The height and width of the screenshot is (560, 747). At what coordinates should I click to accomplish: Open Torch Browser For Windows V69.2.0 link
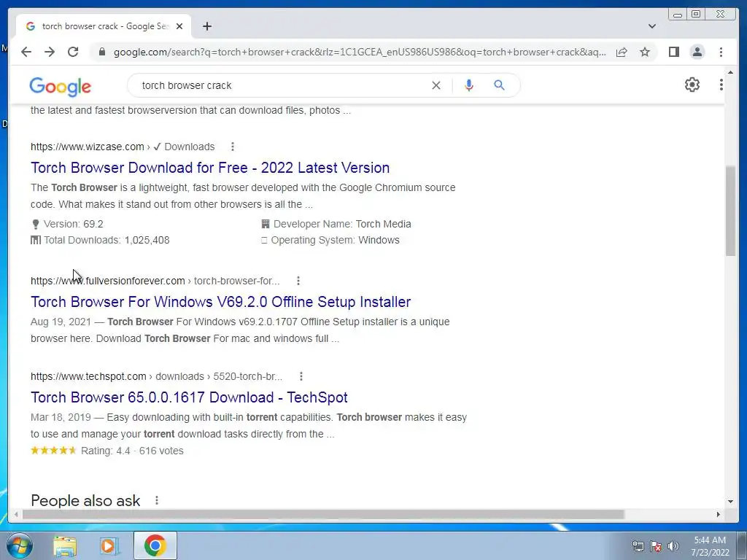click(220, 302)
